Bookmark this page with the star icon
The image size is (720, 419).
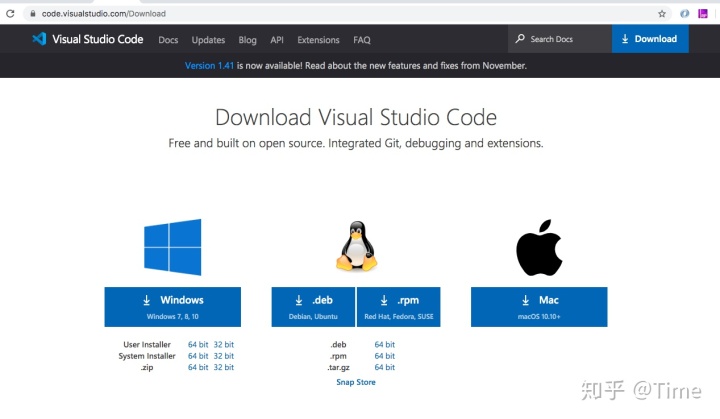click(x=662, y=14)
